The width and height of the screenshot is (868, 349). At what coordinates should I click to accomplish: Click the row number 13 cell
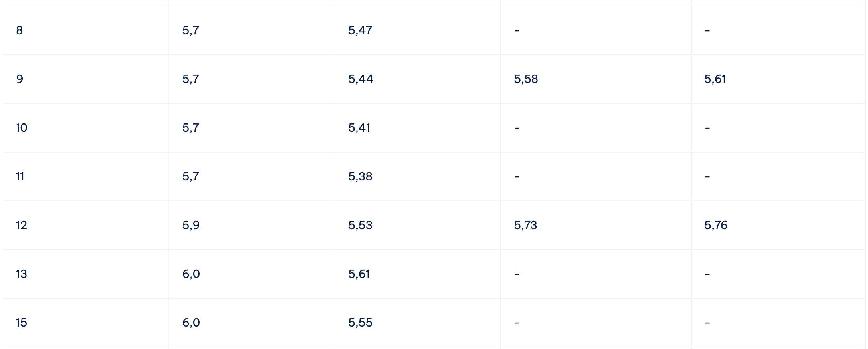[x=86, y=274]
